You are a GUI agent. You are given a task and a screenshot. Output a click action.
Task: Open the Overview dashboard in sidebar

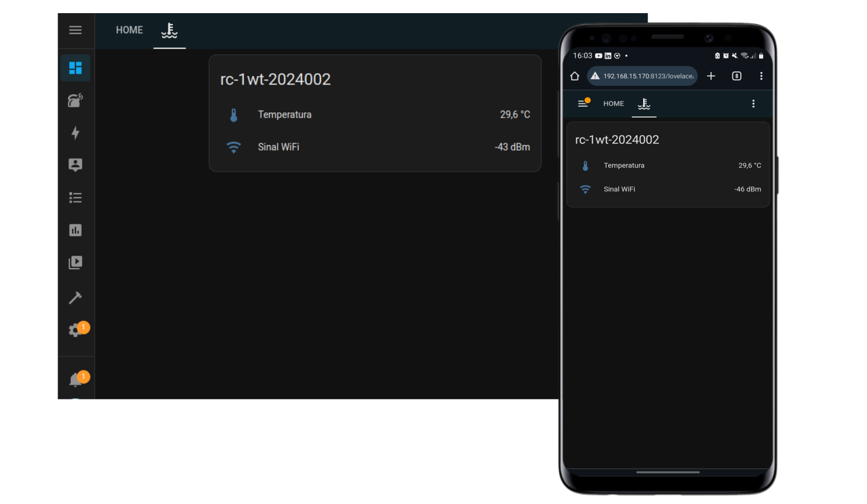tap(75, 68)
